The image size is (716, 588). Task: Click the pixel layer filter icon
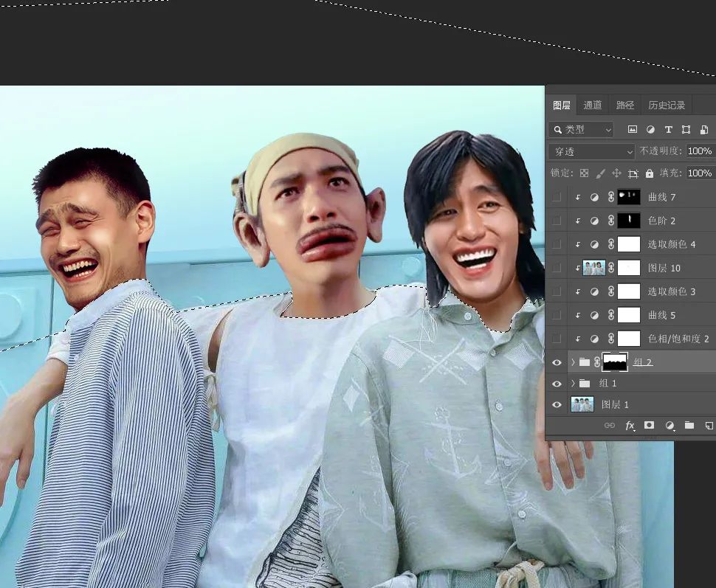click(x=633, y=129)
